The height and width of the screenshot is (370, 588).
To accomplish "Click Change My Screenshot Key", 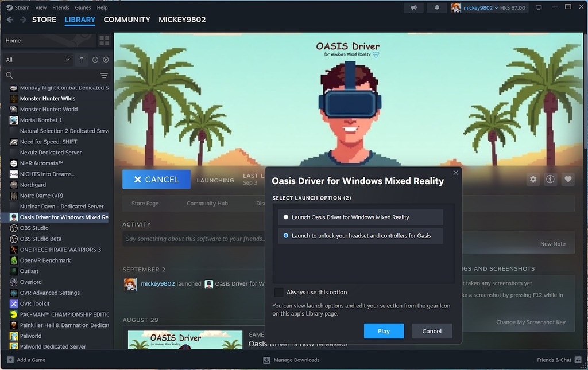I will pyautogui.click(x=531, y=322).
